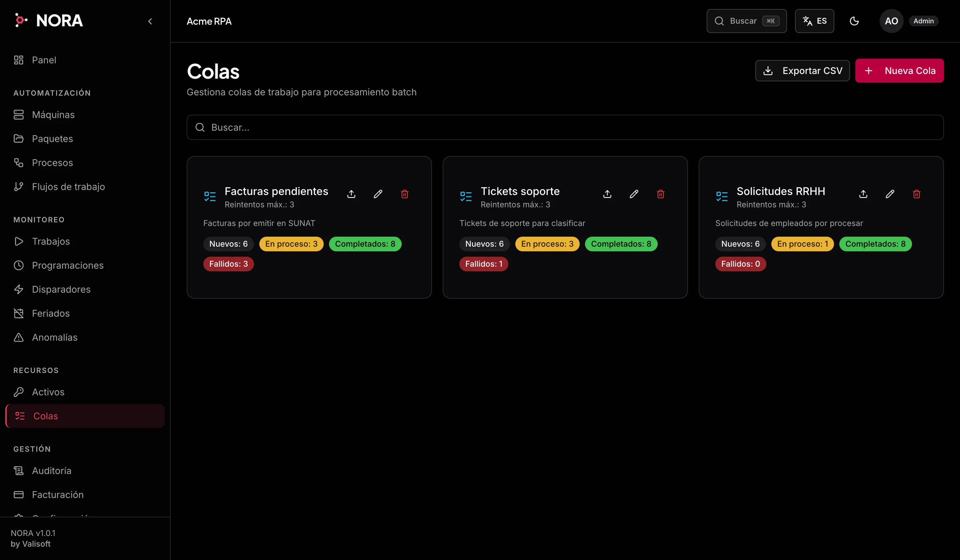This screenshot has width=960, height=560.
Task: Click Completados: 8 on Tickets soporte
Action: click(621, 244)
